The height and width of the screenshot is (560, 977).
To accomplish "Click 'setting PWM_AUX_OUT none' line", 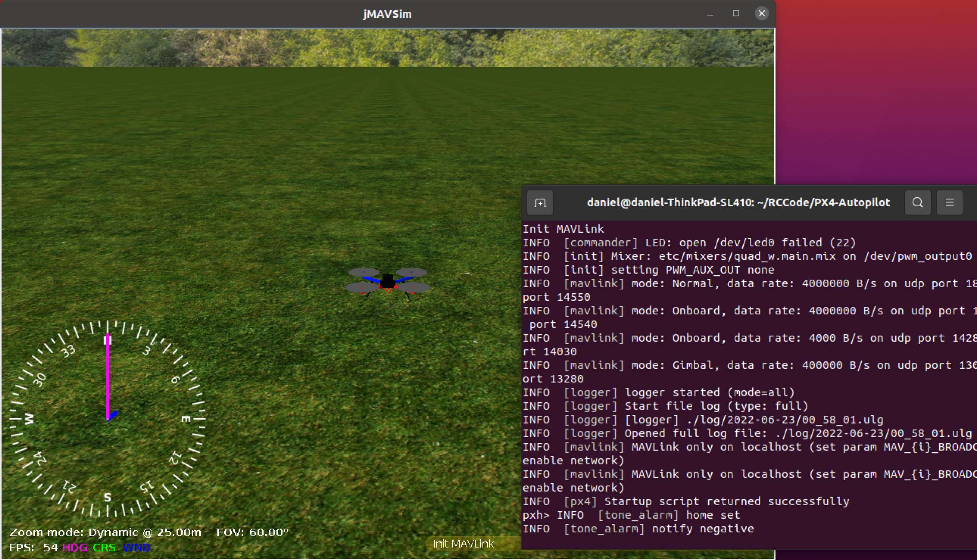I will [x=648, y=270].
